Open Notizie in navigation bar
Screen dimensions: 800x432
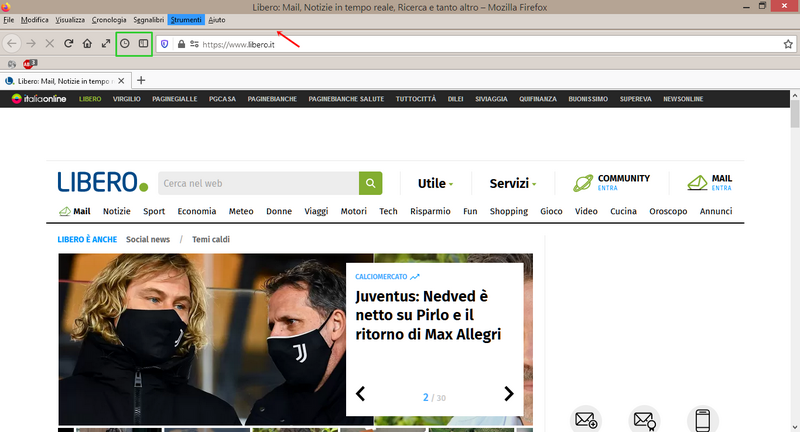[x=117, y=211]
